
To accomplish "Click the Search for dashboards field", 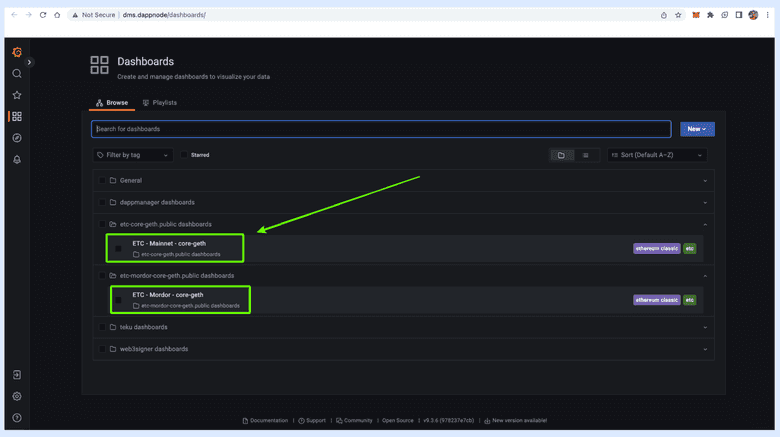I will pyautogui.click(x=380, y=129).
